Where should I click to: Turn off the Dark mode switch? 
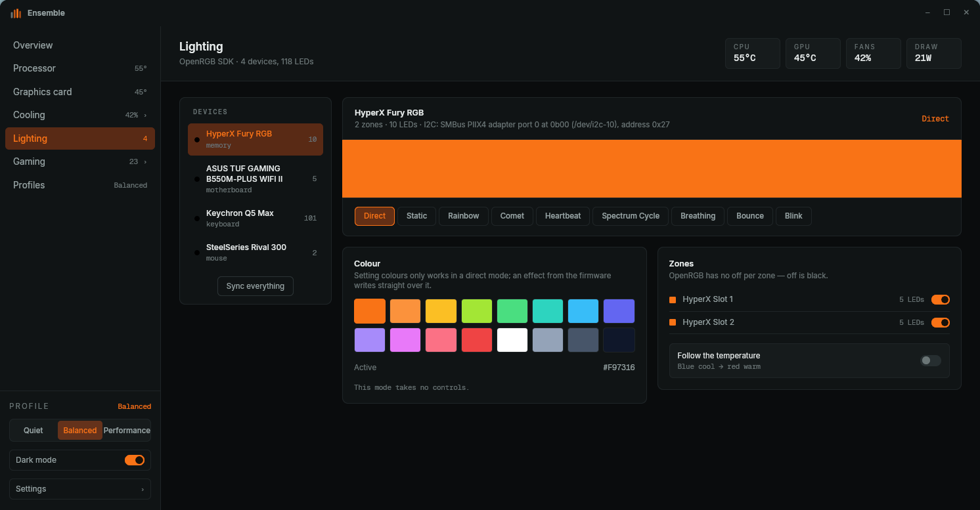[x=135, y=460]
